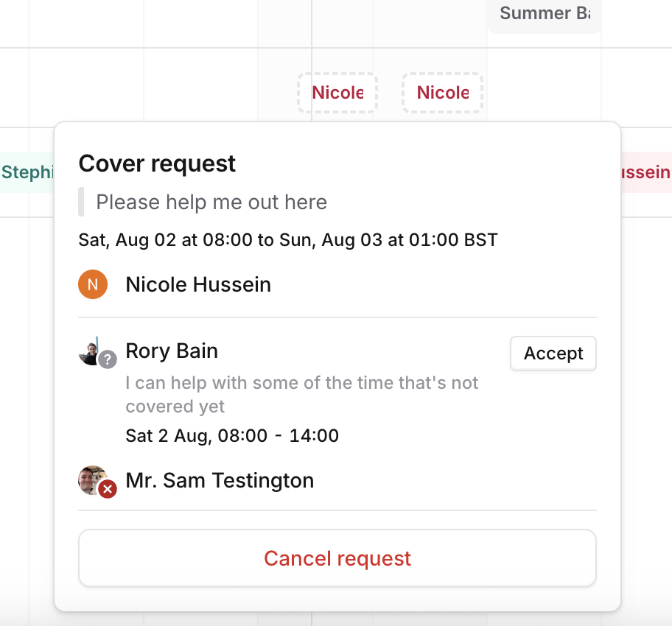Screen dimensions: 672x626
Task: Accept Rory Bain's cover offer
Action: point(553,354)
